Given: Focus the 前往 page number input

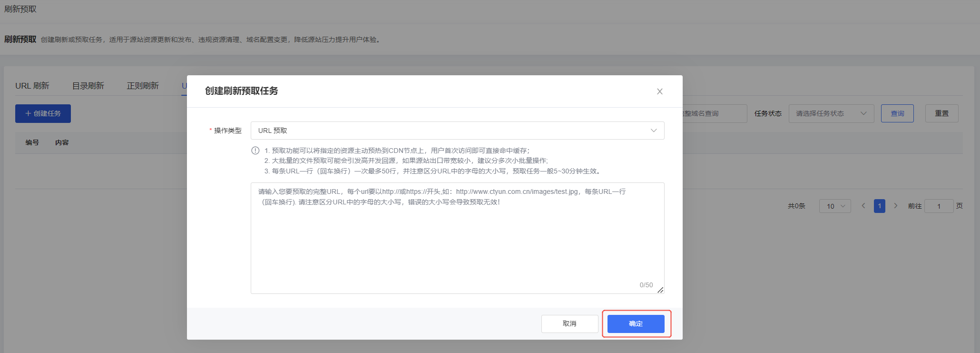Looking at the screenshot, I should pyautogui.click(x=939, y=206).
